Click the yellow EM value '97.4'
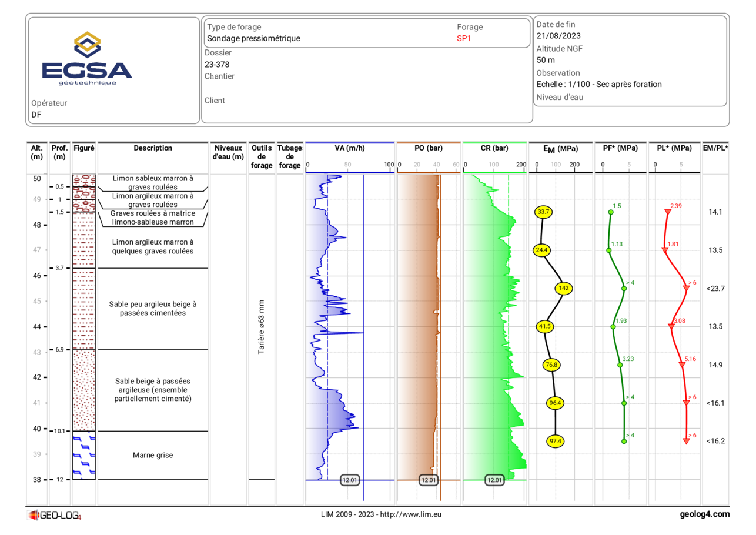The height and width of the screenshot is (535, 756). 556,441
